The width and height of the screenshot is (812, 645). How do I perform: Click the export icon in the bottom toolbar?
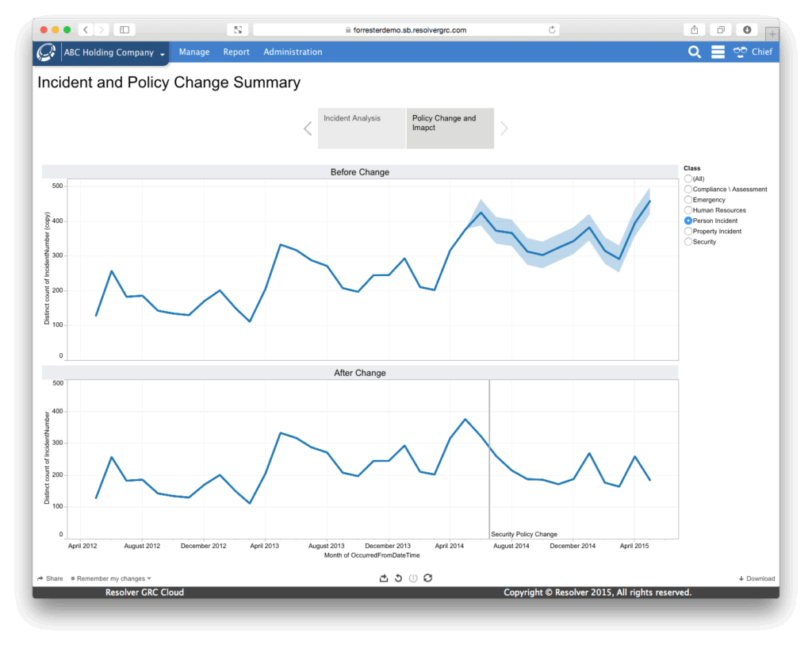point(384,578)
